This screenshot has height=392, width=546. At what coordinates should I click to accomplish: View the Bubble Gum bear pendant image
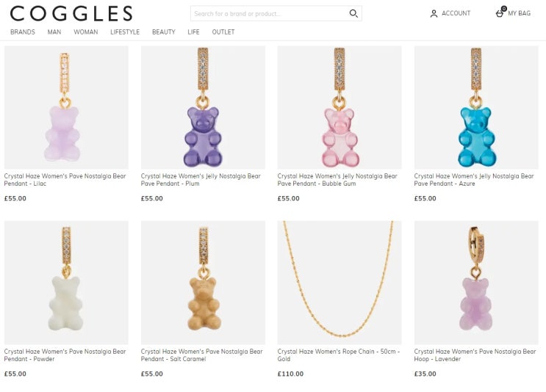point(340,107)
